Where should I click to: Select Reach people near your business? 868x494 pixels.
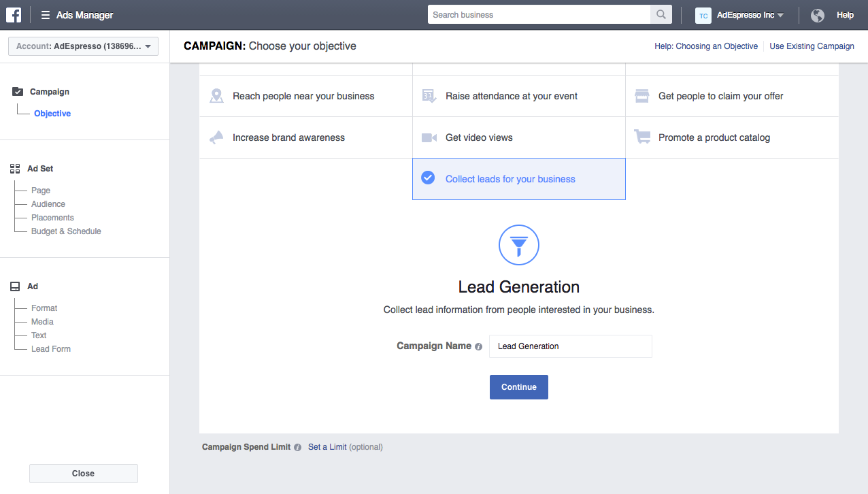click(305, 96)
